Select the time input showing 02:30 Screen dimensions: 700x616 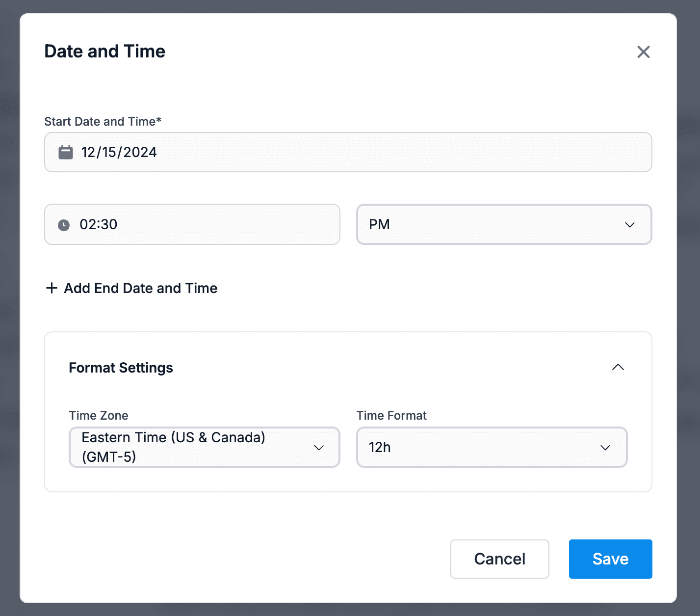[192, 225]
